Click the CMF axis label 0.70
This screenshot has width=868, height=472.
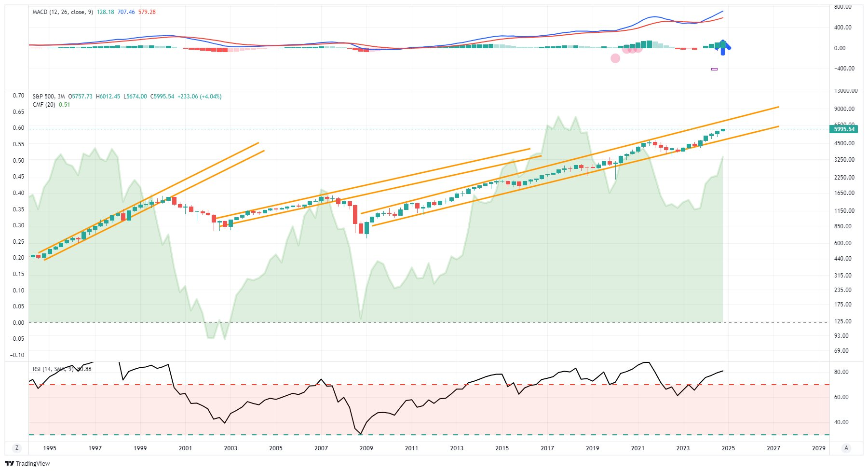click(x=18, y=96)
